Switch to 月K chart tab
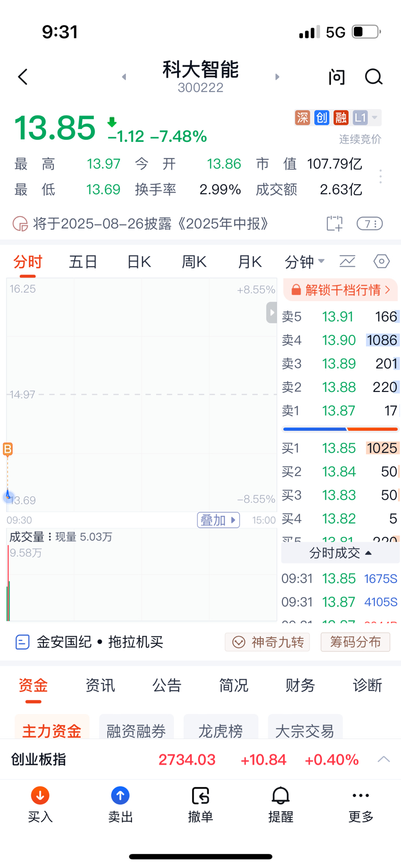The image size is (401, 868). click(250, 261)
